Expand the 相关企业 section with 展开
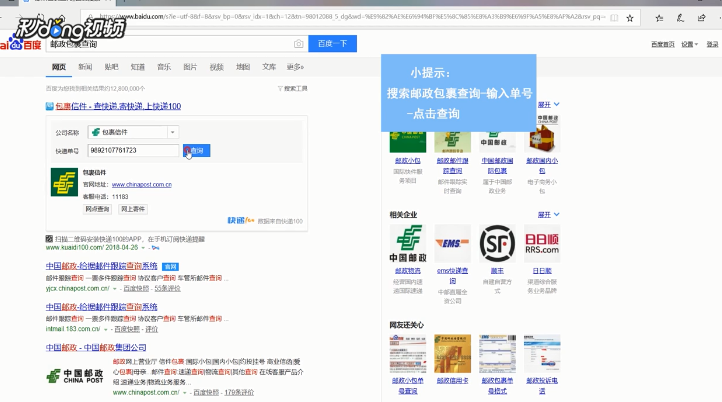Viewport: 722px width, 402px height. pyautogui.click(x=548, y=215)
